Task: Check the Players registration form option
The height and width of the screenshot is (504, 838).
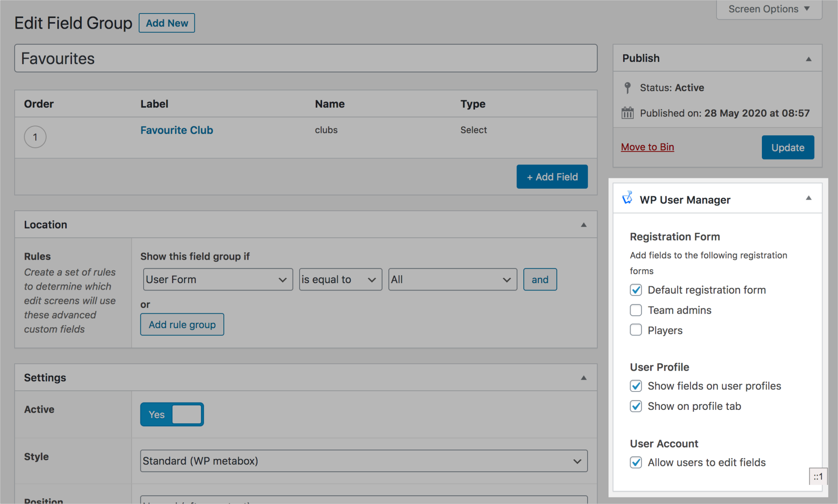Action: pos(635,330)
